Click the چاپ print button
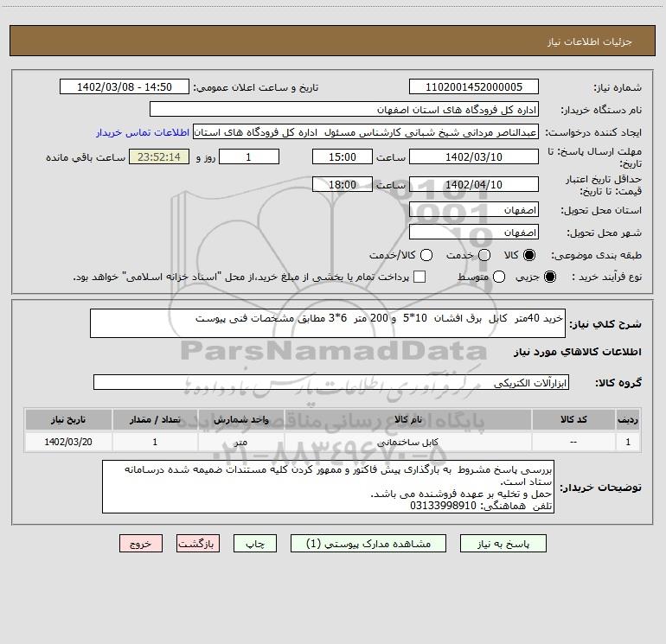 [255, 544]
